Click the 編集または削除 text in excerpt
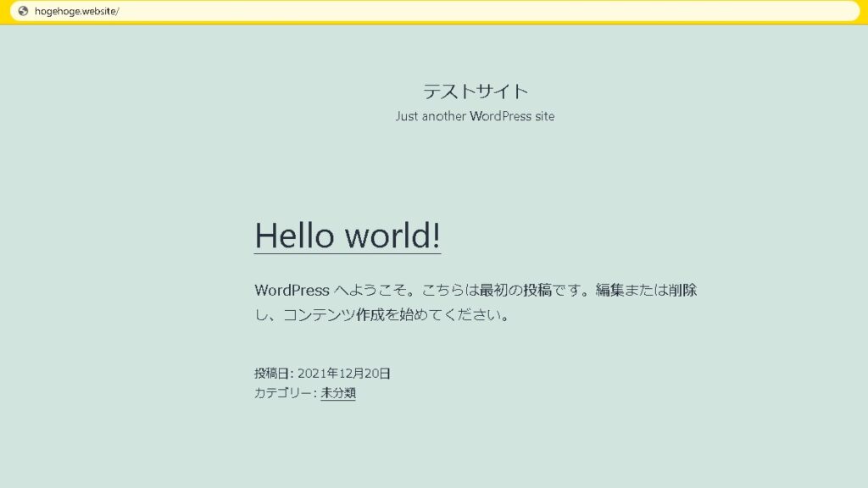The width and height of the screenshot is (868, 488). tap(646, 290)
